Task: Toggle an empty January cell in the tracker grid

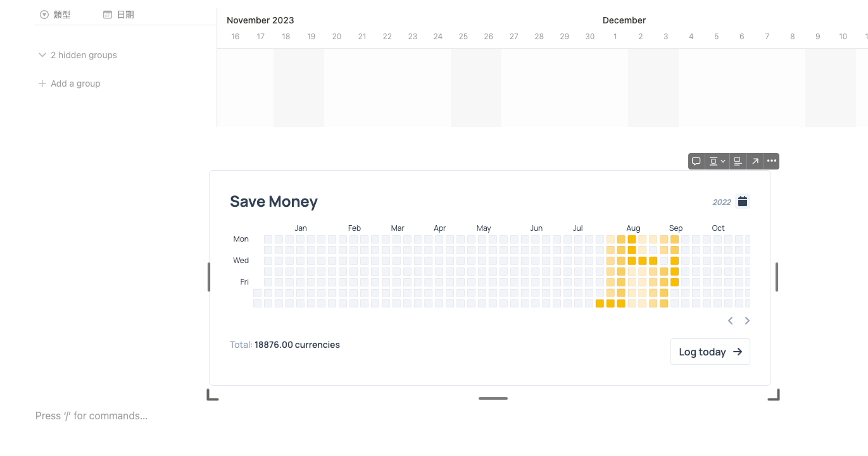Action: [x=300, y=239]
